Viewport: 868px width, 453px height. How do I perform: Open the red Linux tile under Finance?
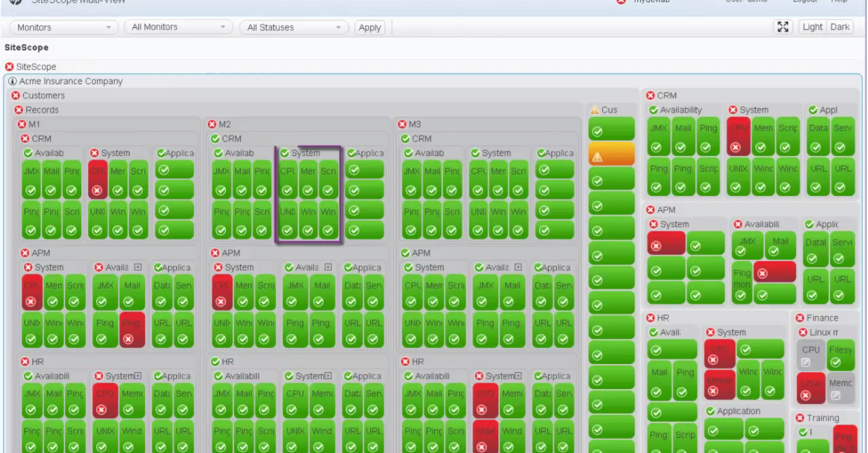click(x=811, y=388)
